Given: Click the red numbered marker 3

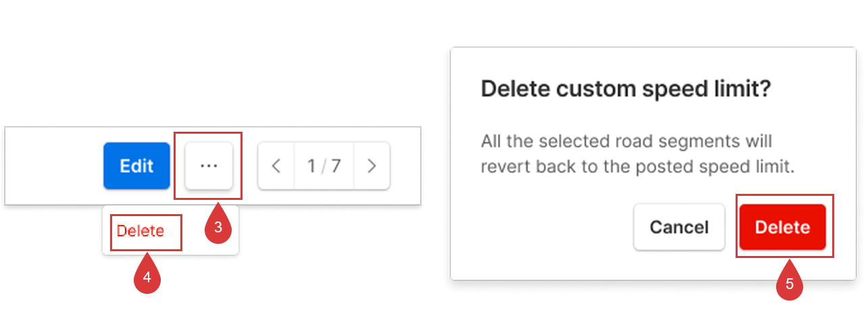Looking at the screenshot, I should point(218,228).
